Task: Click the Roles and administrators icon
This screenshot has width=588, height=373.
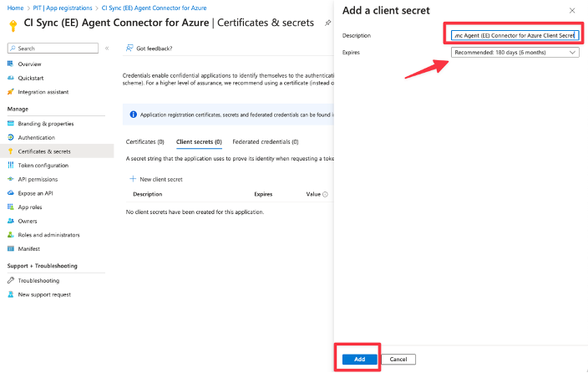Action: (x=11, y=234)
